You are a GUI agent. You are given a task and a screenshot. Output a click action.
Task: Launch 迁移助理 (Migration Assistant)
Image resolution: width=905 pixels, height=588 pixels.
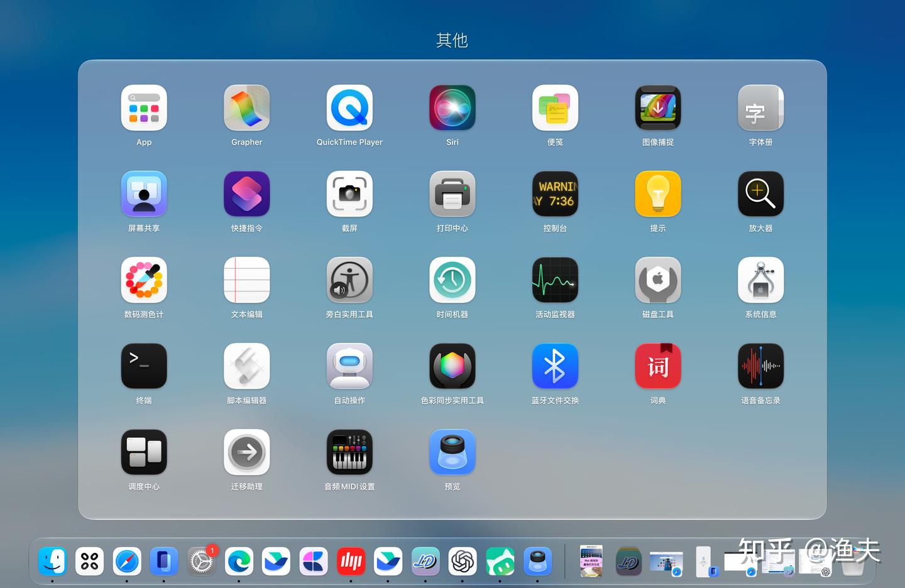[247, 452]
